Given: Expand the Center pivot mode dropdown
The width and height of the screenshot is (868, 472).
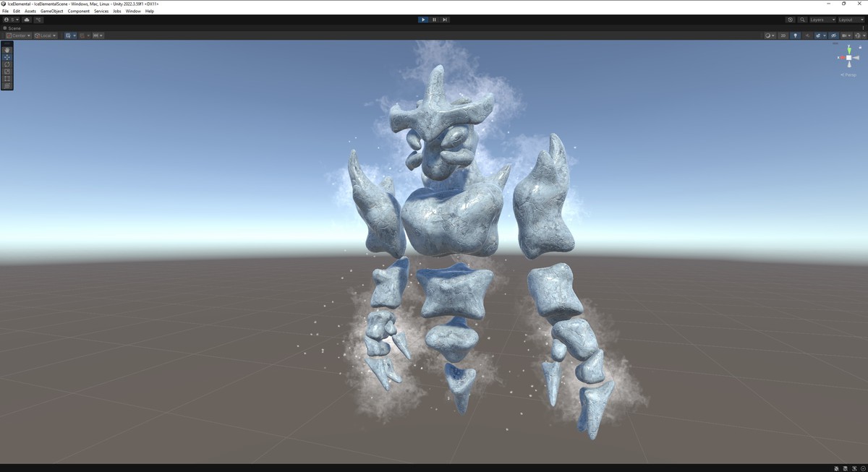Looking at the screenshot, I should (18, 35).
